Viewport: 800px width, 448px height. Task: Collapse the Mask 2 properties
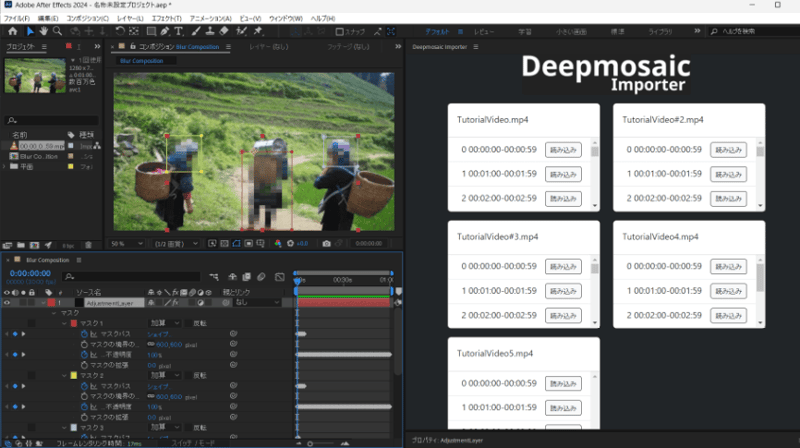point(64,376)
